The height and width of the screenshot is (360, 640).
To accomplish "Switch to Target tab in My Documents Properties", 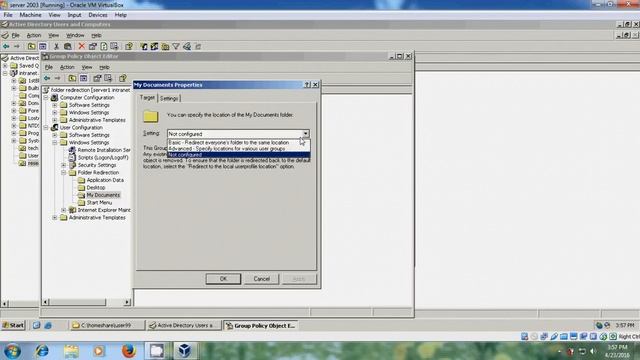I will click(x=147, y=98).
